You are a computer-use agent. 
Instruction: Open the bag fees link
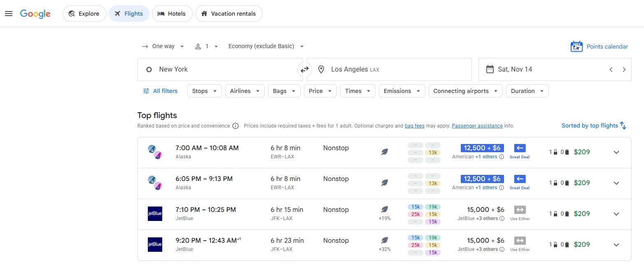[x=415, y=126]
